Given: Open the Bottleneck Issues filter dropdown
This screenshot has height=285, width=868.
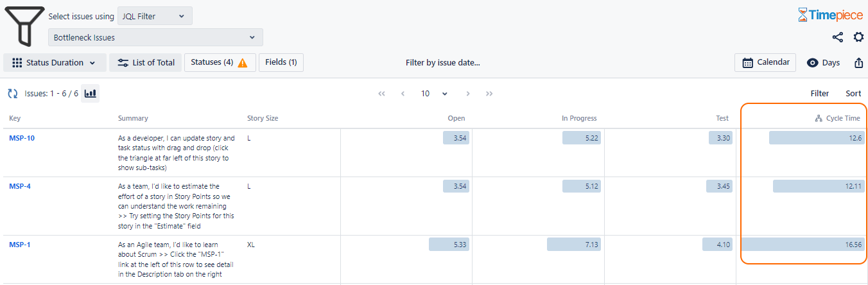Looking at the screenshot, I should pos(156,37).
